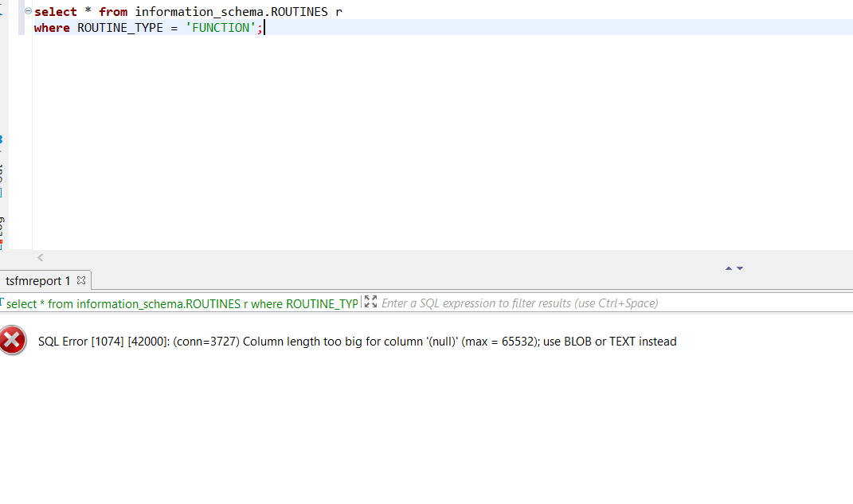Place cursor on 'FUNCTION' string literal
The image size is (853, 504).
[x=217, y=28]
